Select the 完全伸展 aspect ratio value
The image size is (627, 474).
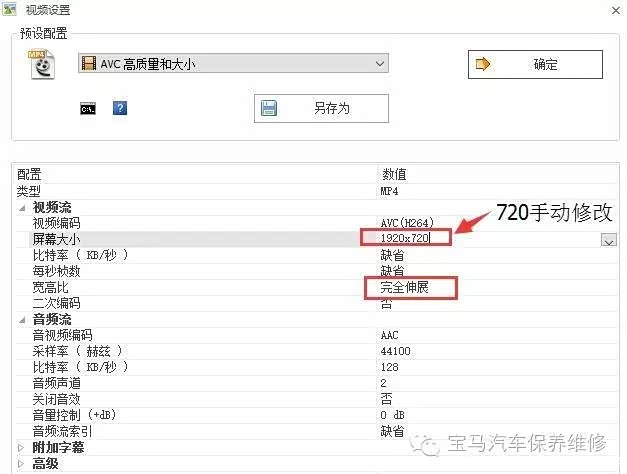[x=404, y=287]
